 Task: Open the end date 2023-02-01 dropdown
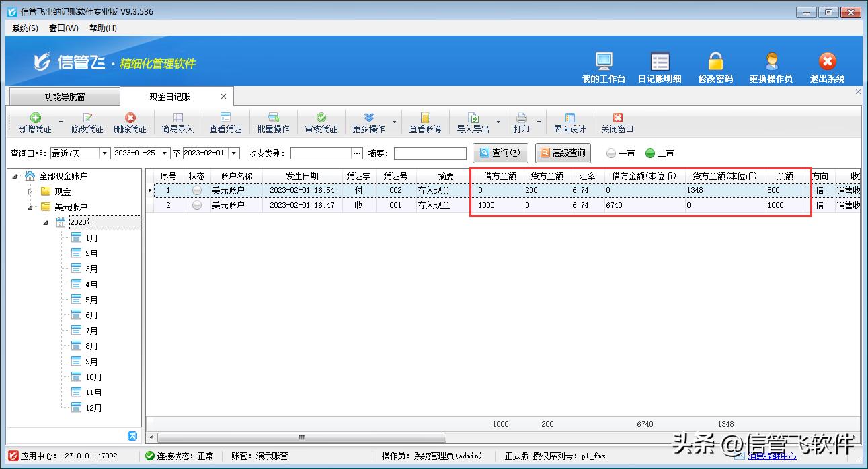[235, 153]
